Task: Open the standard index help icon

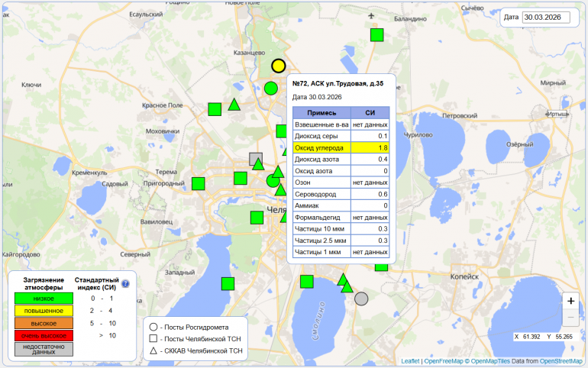Action: click(125, 284)
